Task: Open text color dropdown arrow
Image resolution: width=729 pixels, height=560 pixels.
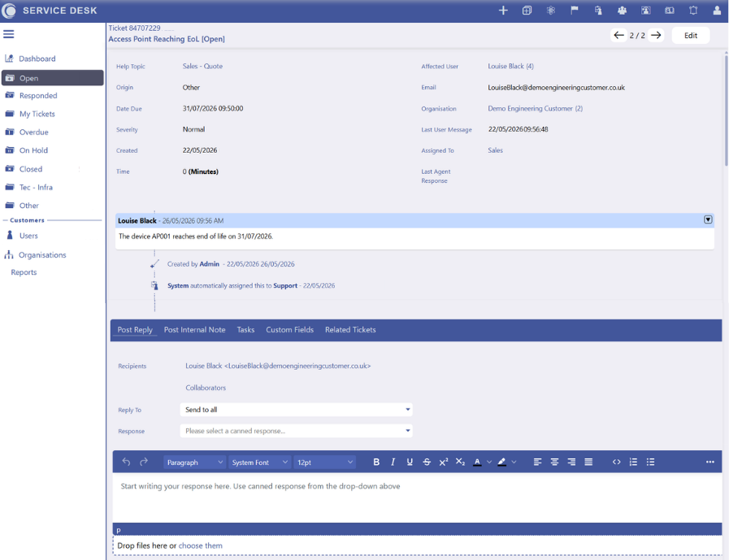Action: click(489, 462)
